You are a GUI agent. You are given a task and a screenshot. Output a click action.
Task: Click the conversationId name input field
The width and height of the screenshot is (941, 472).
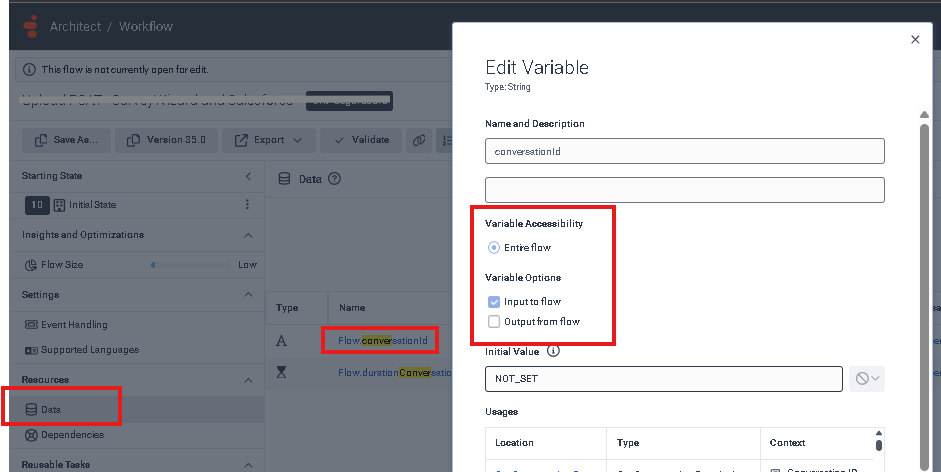684,151
